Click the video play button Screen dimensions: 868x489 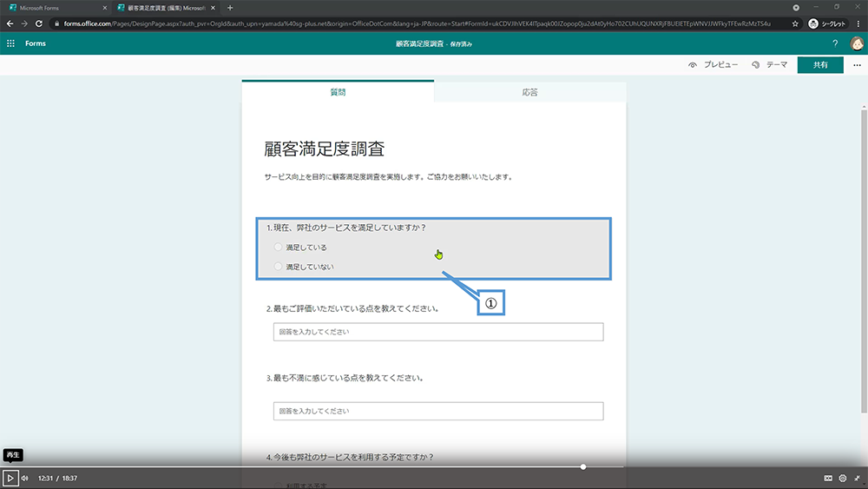click(10, 478)
